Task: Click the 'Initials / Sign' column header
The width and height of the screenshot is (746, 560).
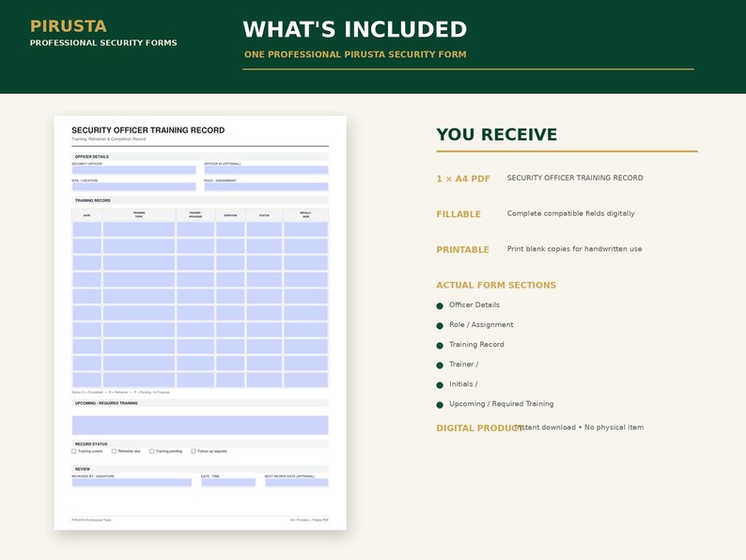Action: [306, 215]
